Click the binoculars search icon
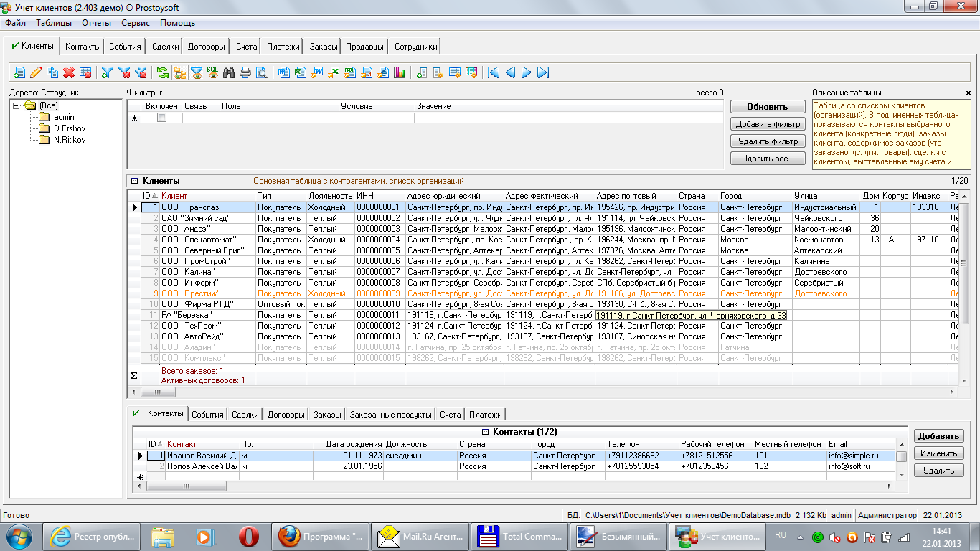 point(229,72)
